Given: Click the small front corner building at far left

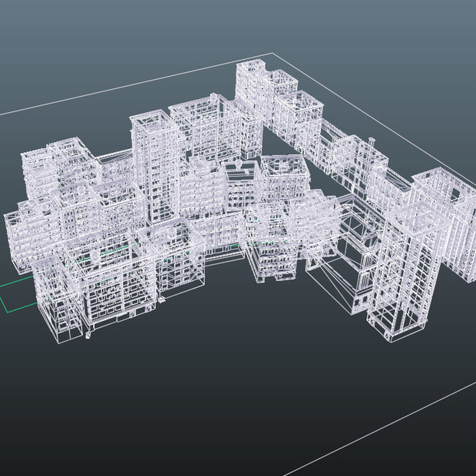Looking at the screenshot, I should 57,300.
